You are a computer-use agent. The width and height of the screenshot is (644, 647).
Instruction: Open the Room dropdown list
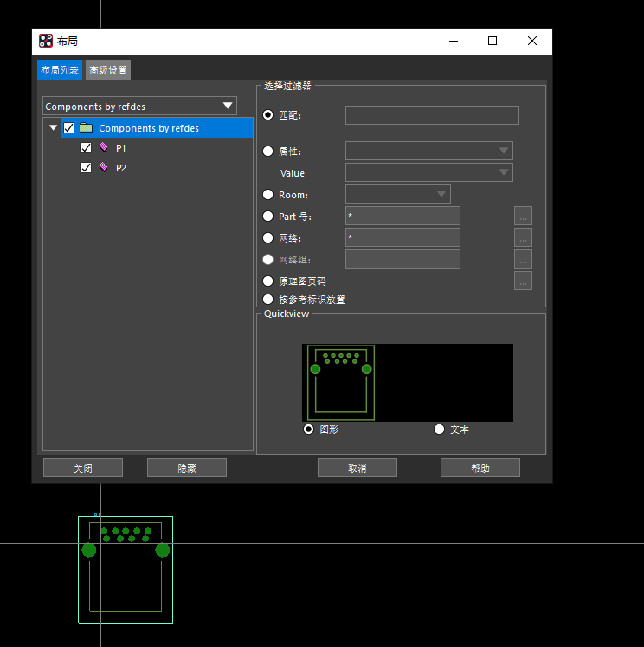coord(398,194)
